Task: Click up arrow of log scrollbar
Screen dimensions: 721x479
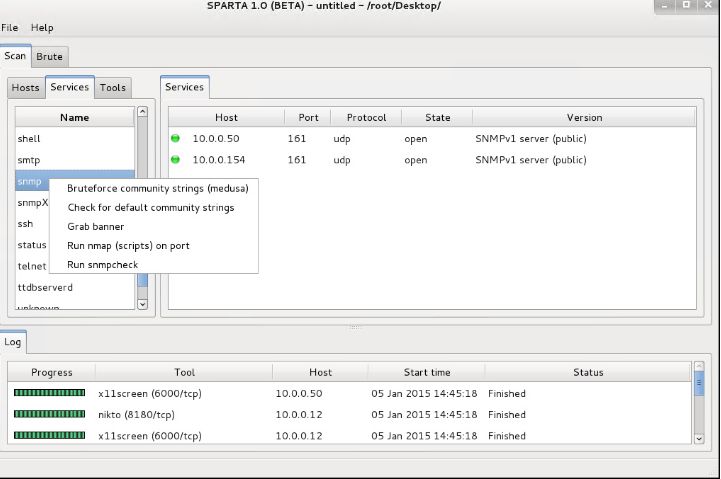Action: 699,369
